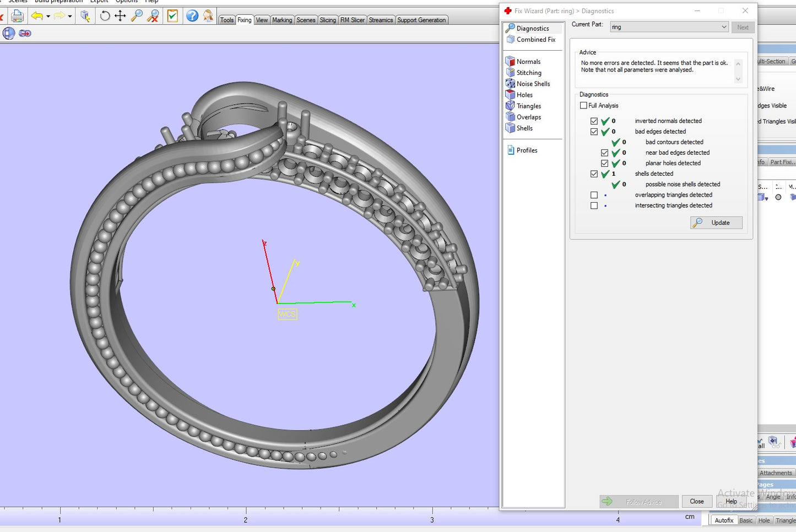Enable the Full Analysis checkbox
The height and width of the screenshot is (532, 796).
[583, 106]
